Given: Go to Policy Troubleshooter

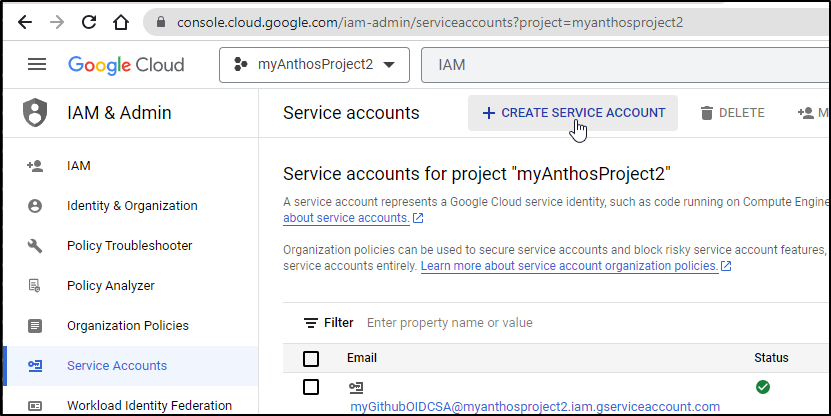Looking at the screenshot, I should [x=129, y=245].
